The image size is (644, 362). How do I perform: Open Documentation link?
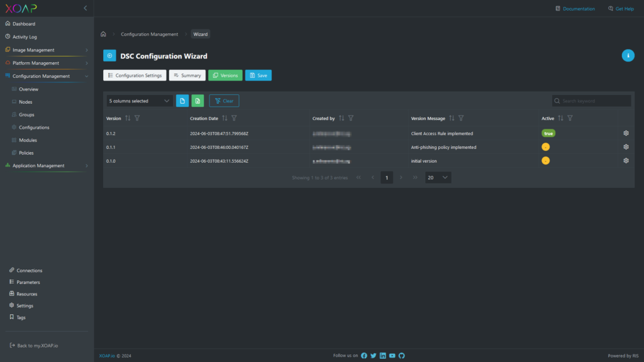[x=575, y=9]
